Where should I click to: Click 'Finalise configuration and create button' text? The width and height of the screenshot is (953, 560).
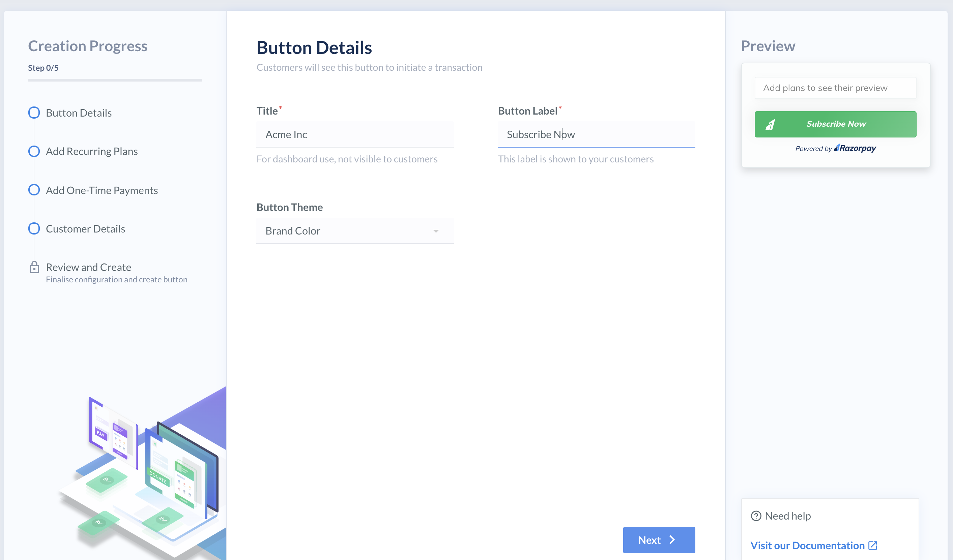(116, 280)
